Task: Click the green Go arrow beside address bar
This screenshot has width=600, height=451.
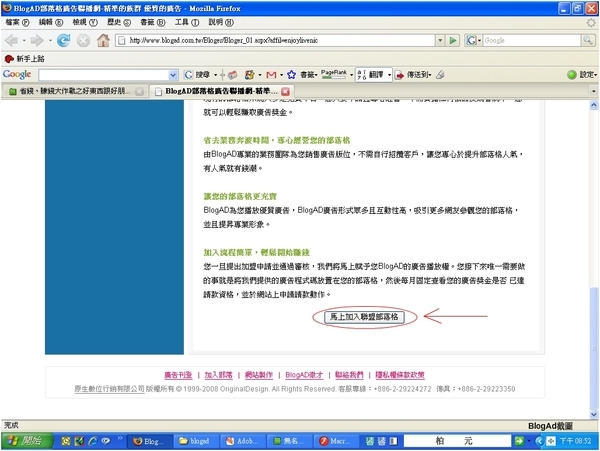Action: (x=453, y=40)
